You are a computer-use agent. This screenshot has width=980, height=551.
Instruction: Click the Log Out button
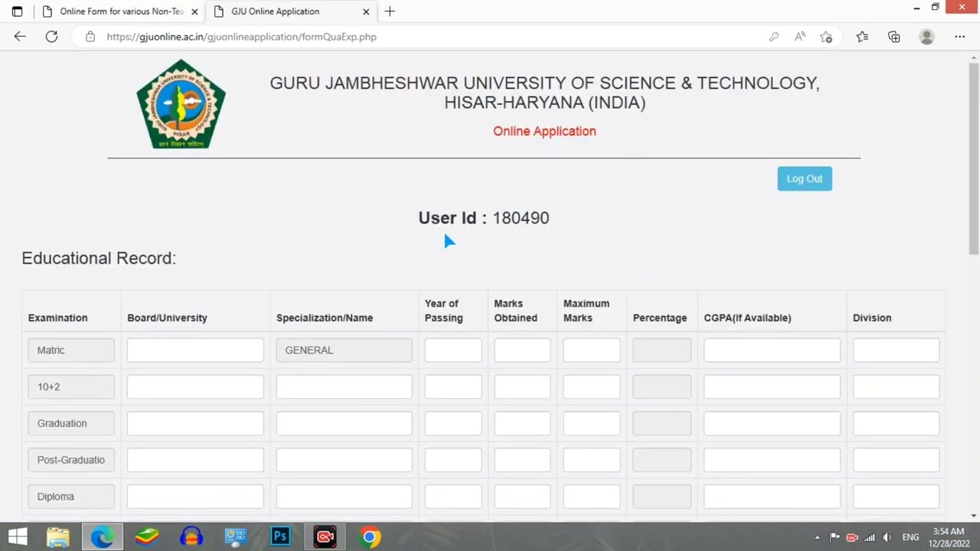click(x=805, y=178)
